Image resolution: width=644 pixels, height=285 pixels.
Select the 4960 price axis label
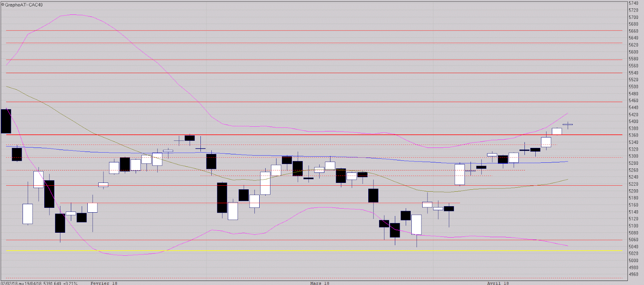coord(633,274)
